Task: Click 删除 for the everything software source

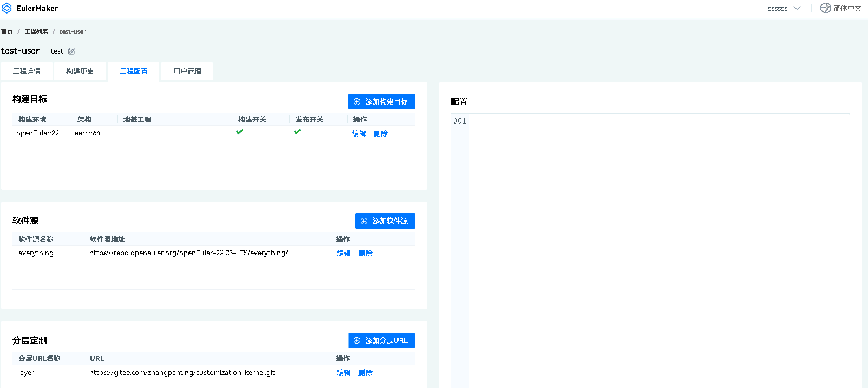Action: click(x=366, y=253)
